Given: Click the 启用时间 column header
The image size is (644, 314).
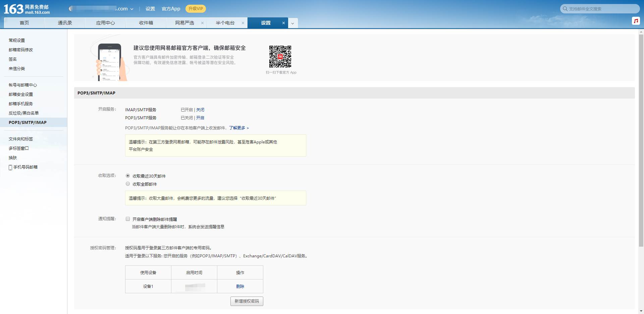Looking at the screenshot, I should click(x=194, y=273).
